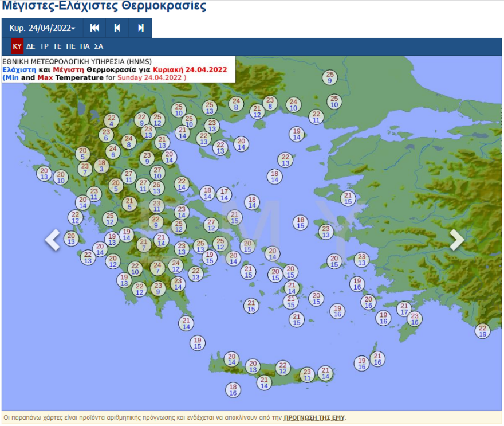The height and width of the screenshot is (426, 504).
Task: Select the ΚΥ day tab
Action: tap(17, 46)
